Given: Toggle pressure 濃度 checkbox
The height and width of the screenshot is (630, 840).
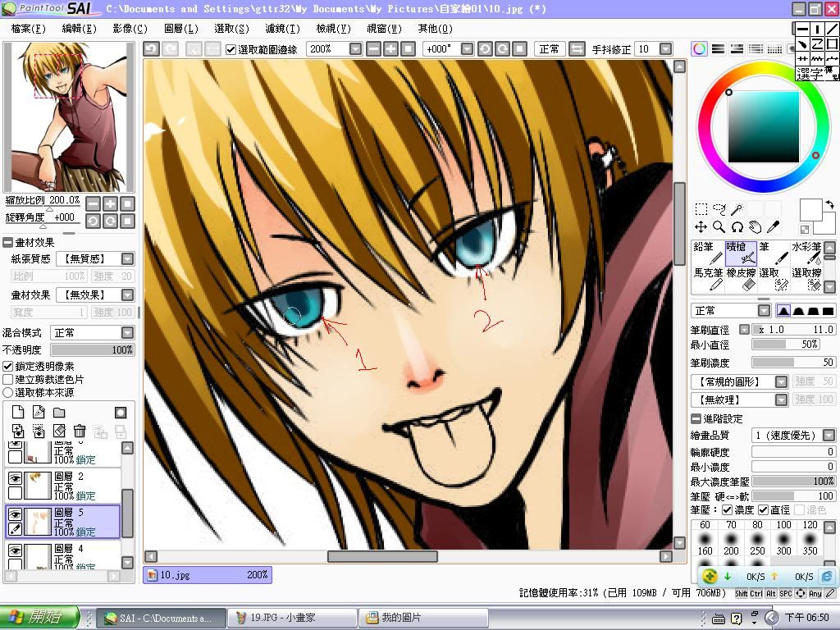Looking at the screenshot, I should pos(727,509).
